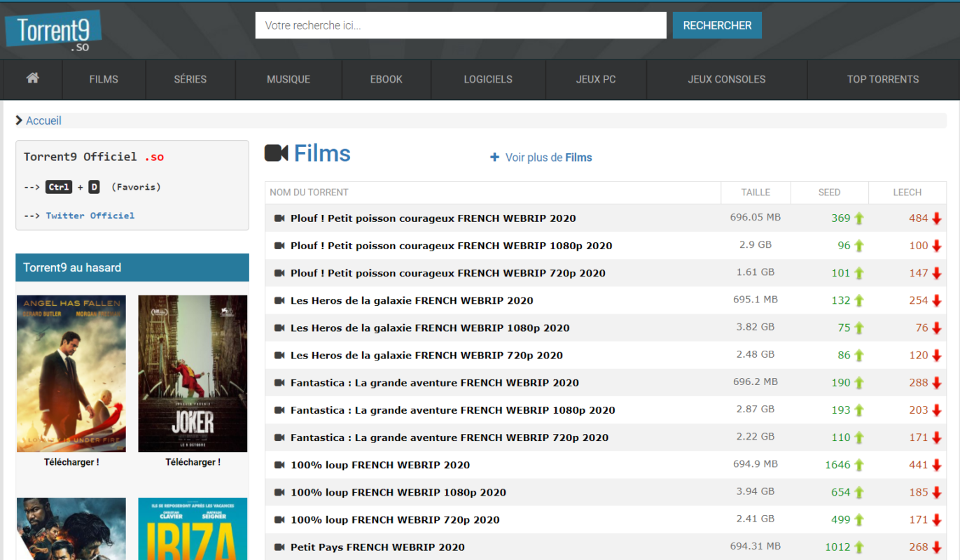Open 100% loup FRENCH WEBRIP 1080p torrent
960x560 pixels.
398,492
